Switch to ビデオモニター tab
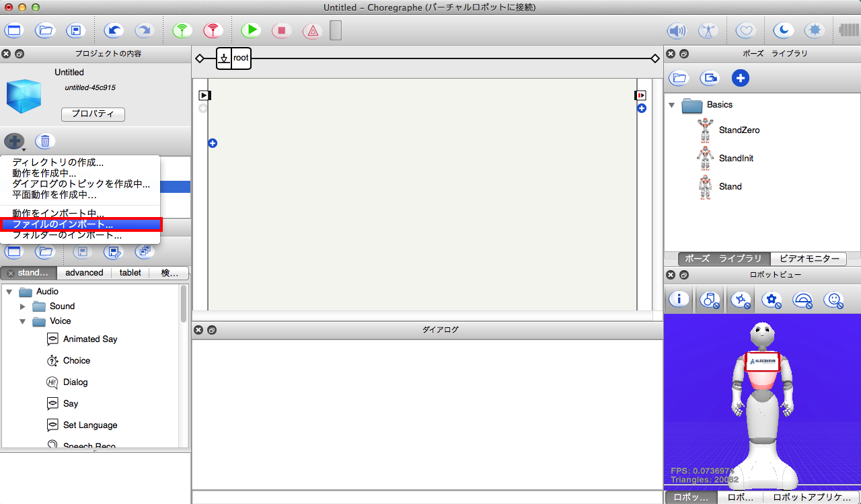 coord(809,259)
